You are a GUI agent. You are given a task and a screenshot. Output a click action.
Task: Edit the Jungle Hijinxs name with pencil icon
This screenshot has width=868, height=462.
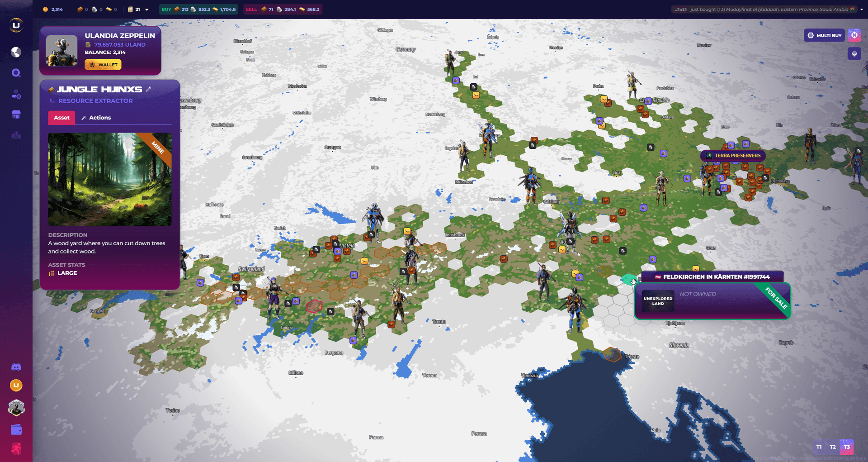coord(149,89)
